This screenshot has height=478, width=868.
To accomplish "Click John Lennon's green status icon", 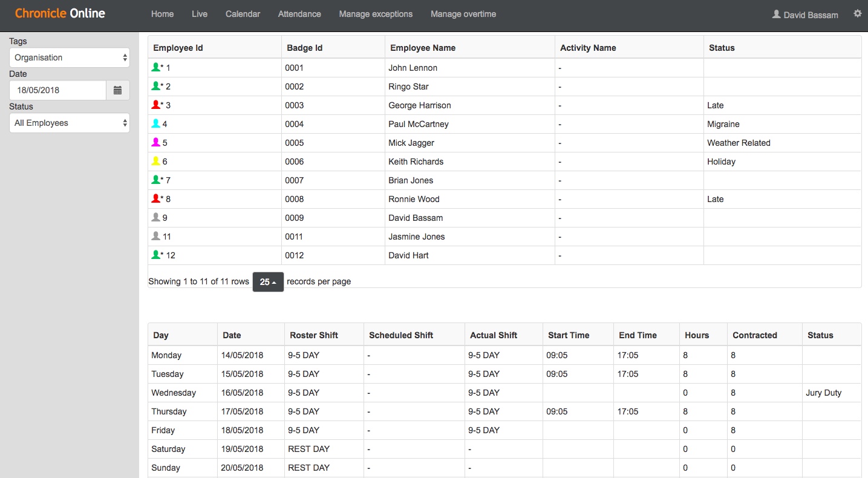I will (x=155, y=68).
